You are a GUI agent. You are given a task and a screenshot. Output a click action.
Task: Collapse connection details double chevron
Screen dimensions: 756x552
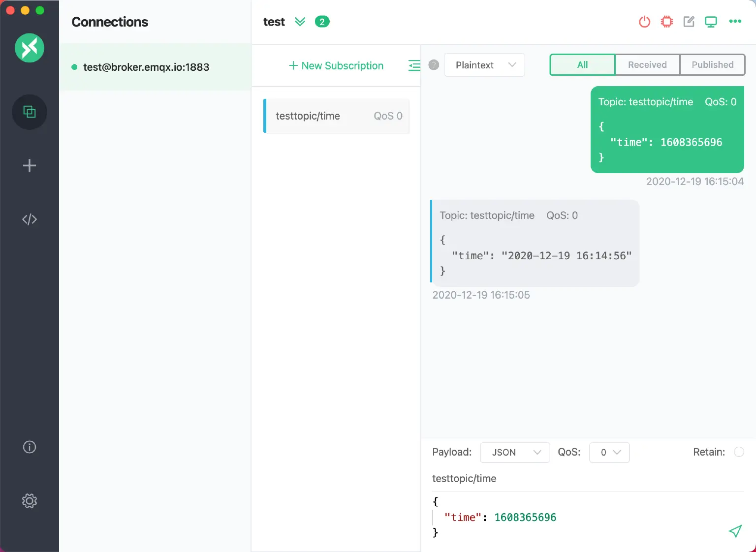click(300, 22)
